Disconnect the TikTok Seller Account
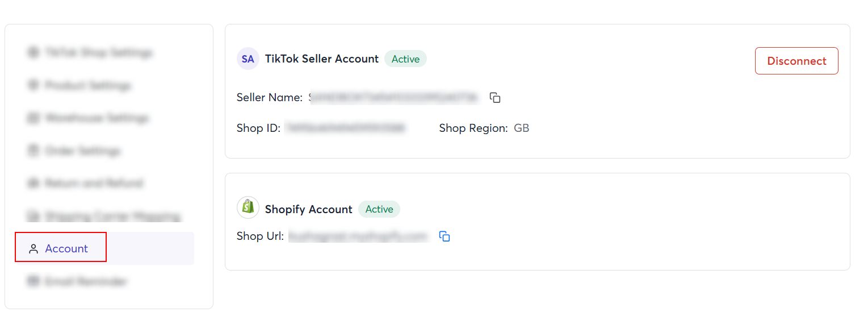868x316 pixels. tap(796, 61)
